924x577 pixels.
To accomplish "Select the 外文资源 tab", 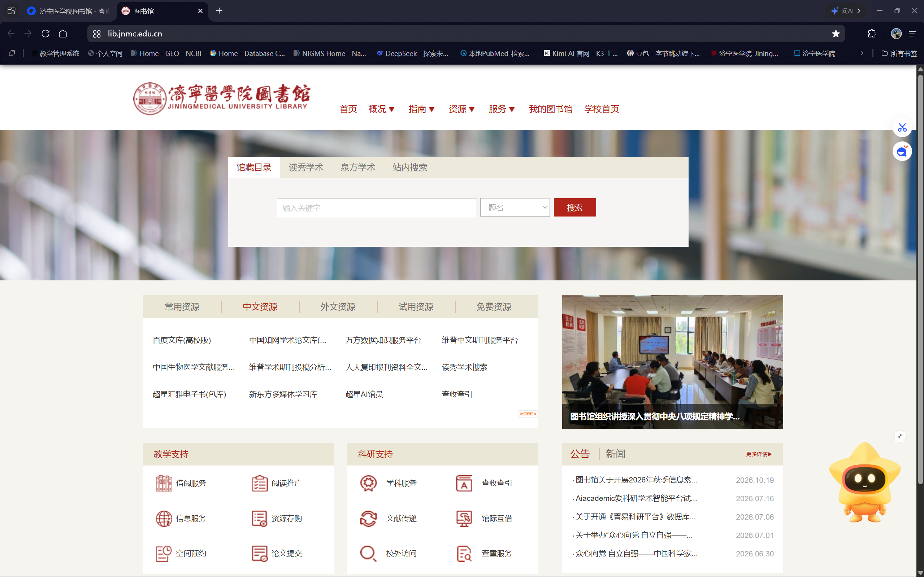I will pyautogui.click(x=338, y=307).
